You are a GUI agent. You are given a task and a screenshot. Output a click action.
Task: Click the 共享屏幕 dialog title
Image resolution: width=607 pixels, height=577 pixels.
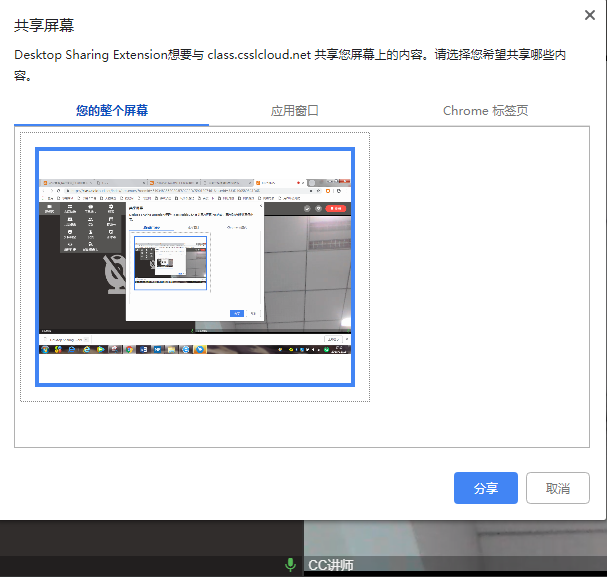tap(44, 25)
